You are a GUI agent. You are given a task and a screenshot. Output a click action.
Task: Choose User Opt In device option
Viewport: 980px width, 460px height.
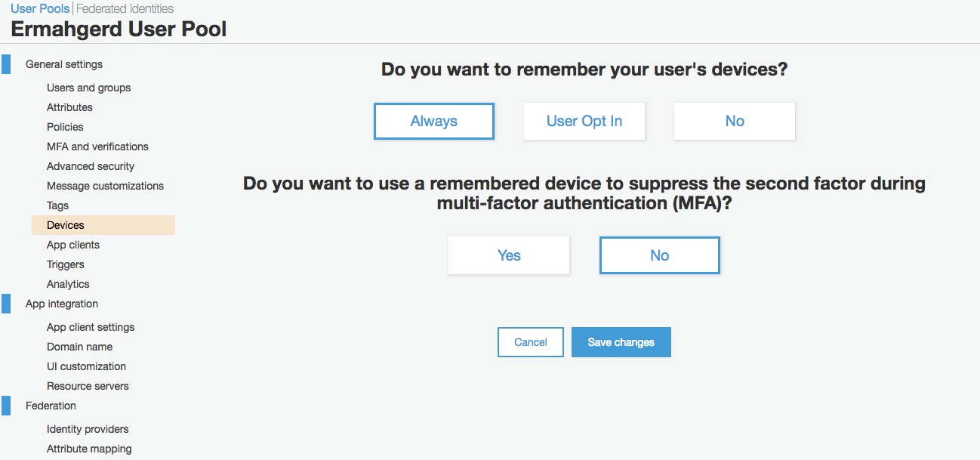584,121
